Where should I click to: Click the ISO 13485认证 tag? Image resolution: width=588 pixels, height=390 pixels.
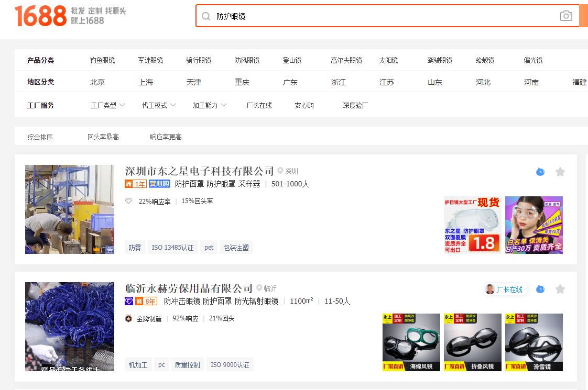pyautogui.click(x=173, y=247)
